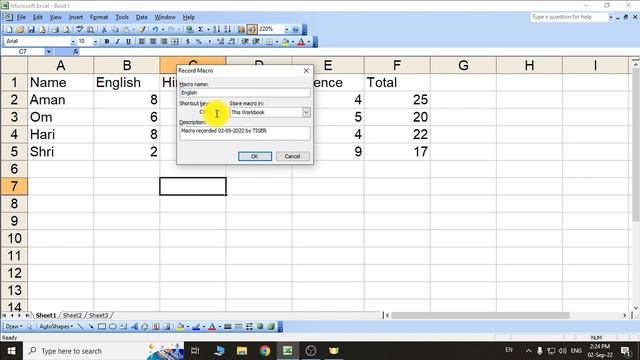Apply Currency style dollar icon
This screenshot has height=360, width=640.
click(x=188, y=41)
